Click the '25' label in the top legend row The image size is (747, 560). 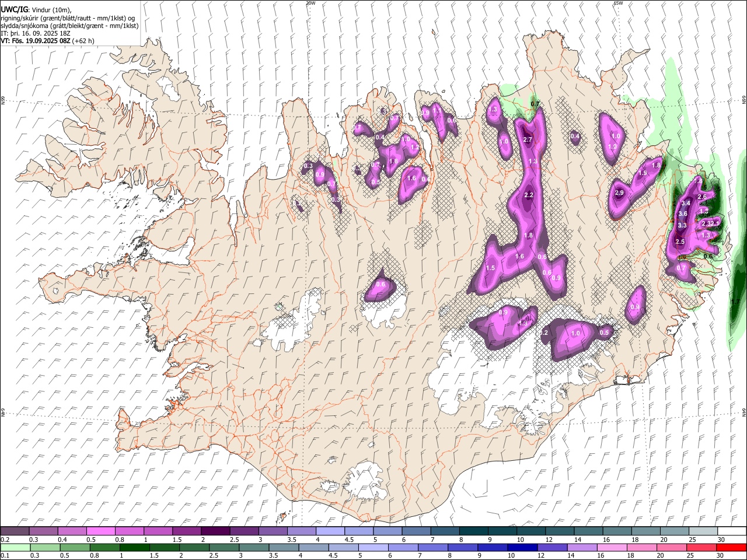[x=692, y=540]
